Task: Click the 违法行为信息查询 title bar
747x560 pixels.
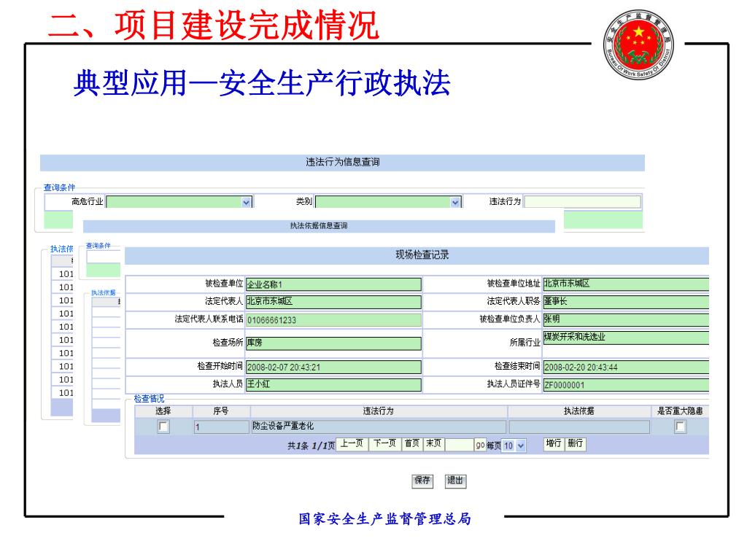Action: click(342, 163)
